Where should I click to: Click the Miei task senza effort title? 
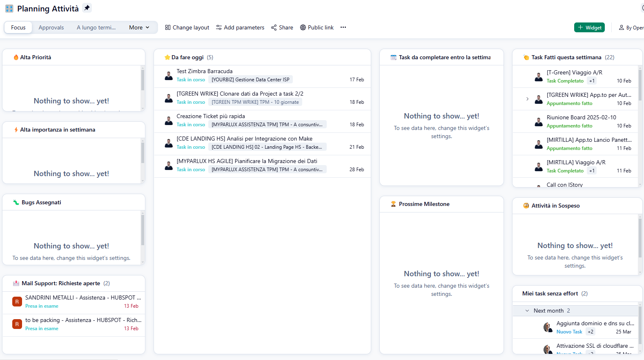[550, 293]
